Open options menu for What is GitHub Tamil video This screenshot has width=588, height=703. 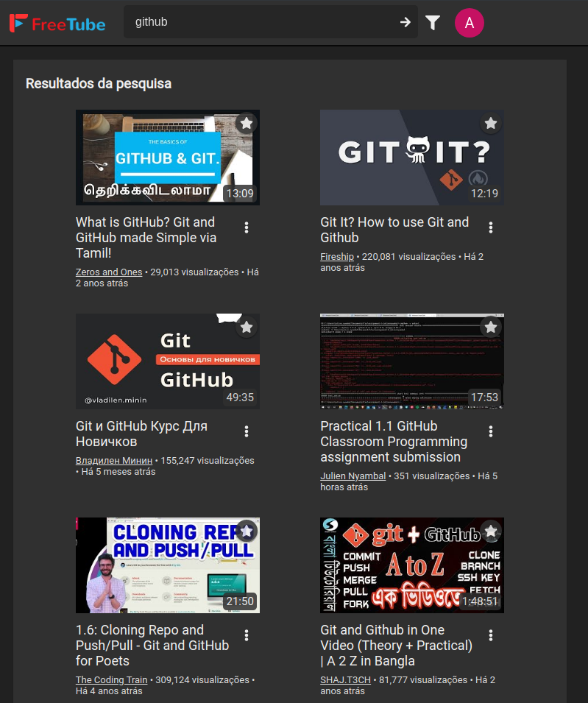pyautogui.click(x=247, y=227)
